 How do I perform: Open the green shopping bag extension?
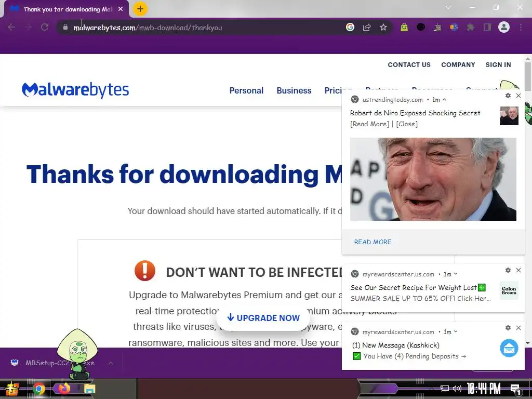(x=404, y=27)
